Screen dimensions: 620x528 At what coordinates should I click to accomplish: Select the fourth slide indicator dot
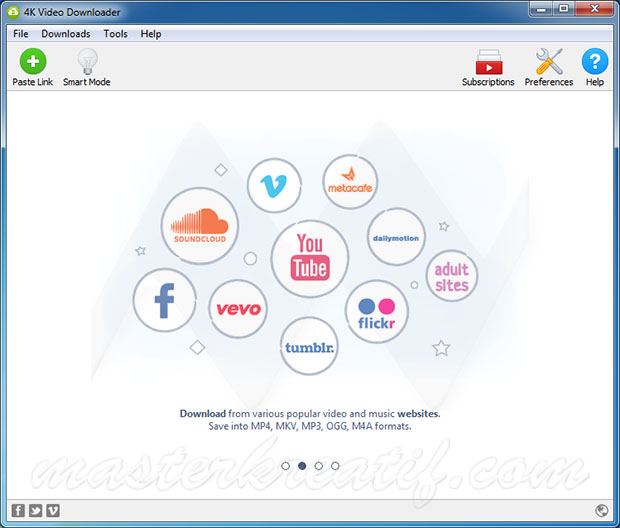click(335, 466)
